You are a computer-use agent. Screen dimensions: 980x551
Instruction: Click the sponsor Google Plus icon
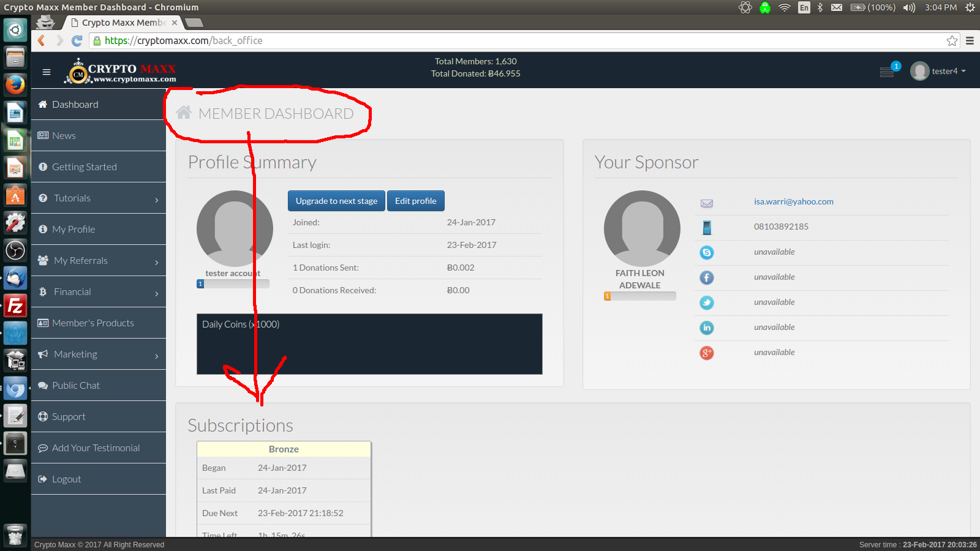[x=707, y=353]
